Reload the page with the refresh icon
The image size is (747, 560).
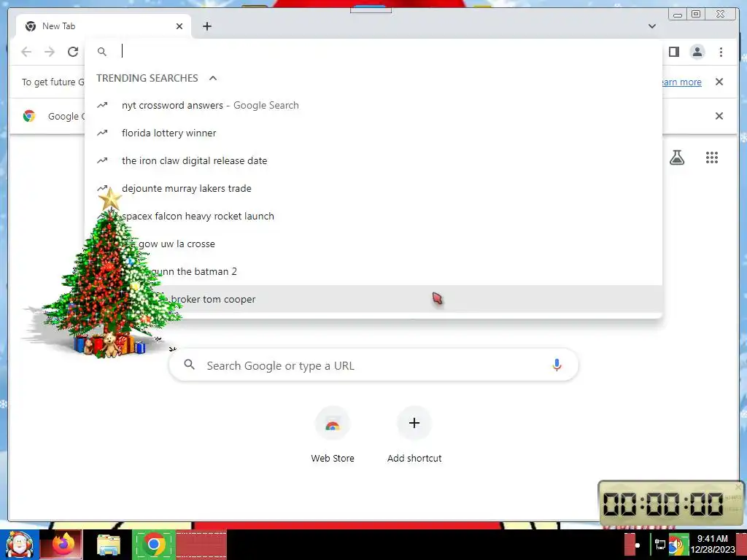click(73, 52)
